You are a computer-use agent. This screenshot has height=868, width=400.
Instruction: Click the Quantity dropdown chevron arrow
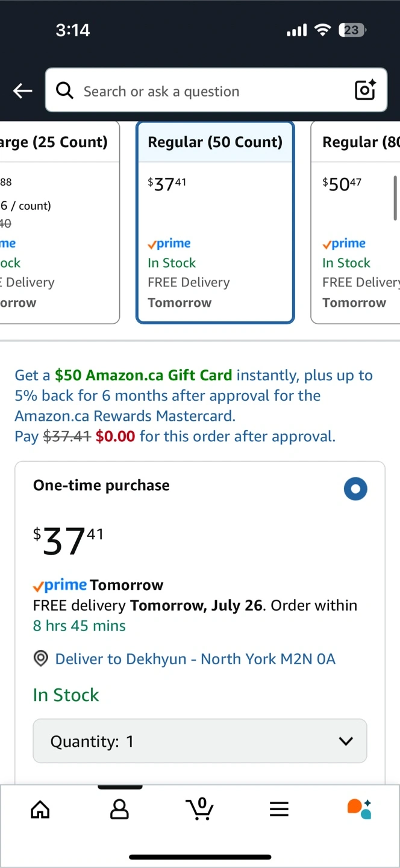(346, 741)
